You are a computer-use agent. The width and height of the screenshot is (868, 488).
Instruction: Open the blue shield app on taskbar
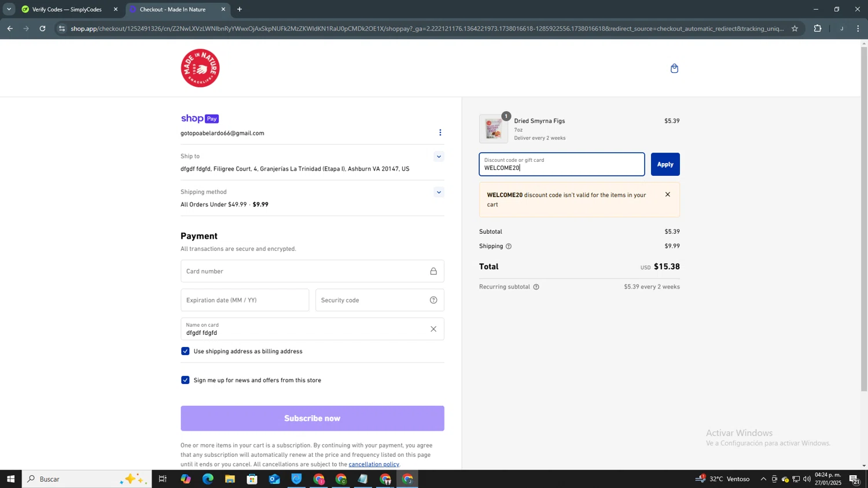[x=296, y=479]
